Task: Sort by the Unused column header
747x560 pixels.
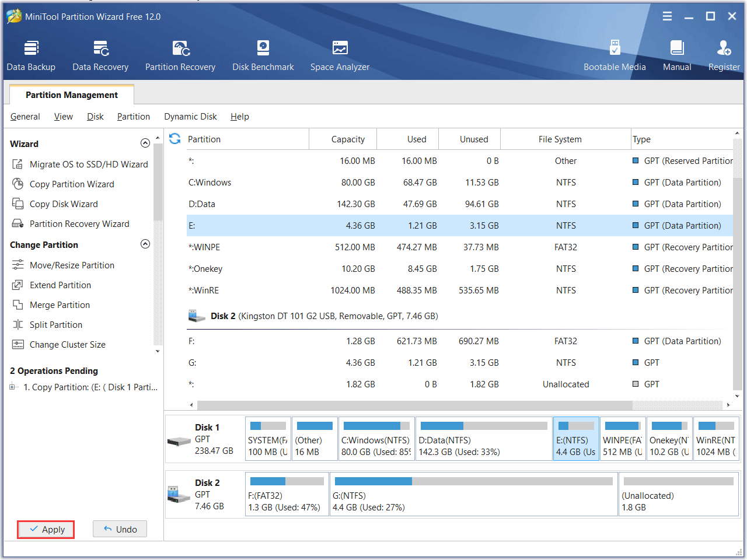Action: (470, 139)
